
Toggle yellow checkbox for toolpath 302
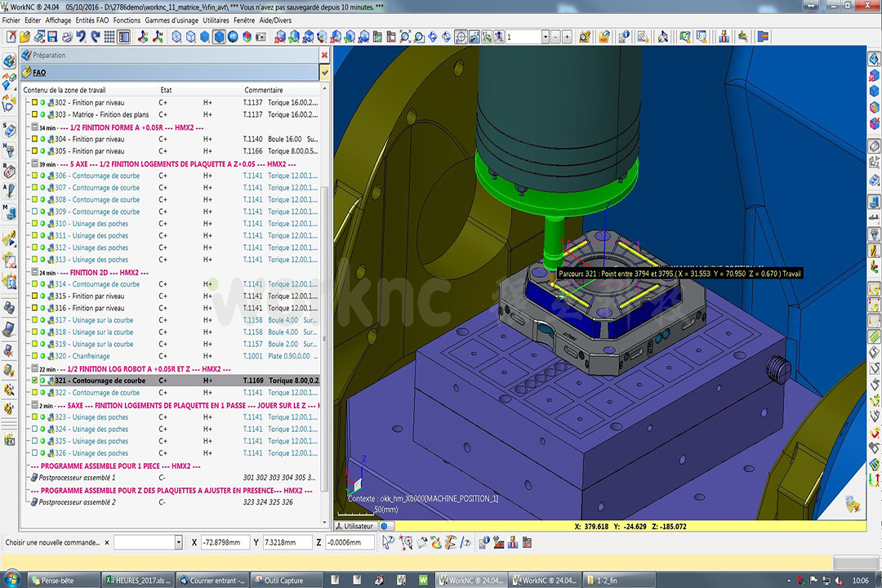[x=34, y=103]
